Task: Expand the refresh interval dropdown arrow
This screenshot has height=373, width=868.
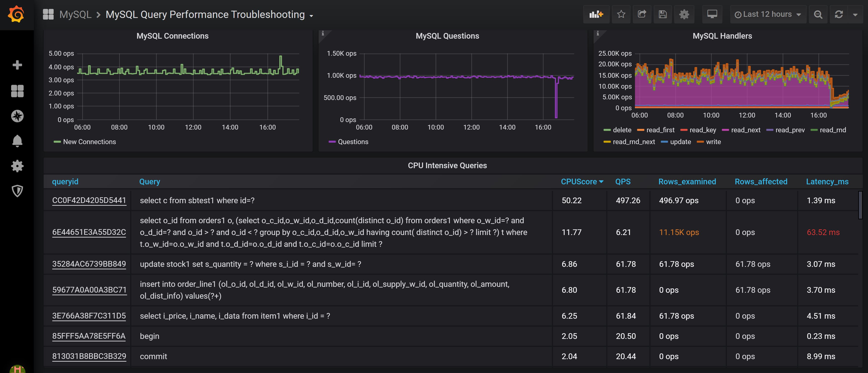Action: (x=855, y=15)
